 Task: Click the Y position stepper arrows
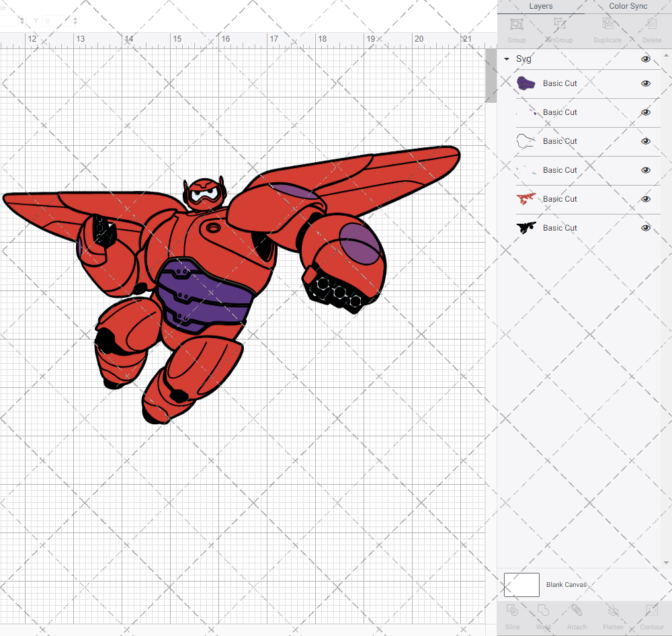coord(75,21)
